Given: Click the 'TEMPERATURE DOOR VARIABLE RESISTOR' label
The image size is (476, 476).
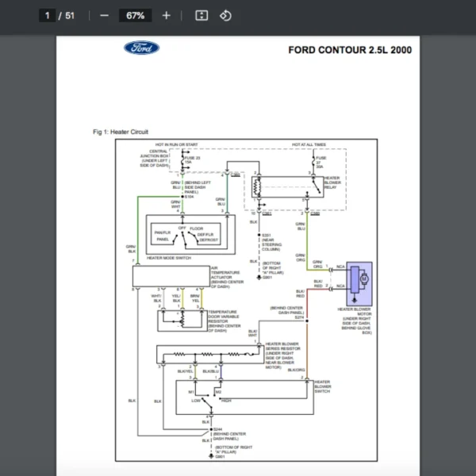Looking at the screenshot, I should [224, 321].
